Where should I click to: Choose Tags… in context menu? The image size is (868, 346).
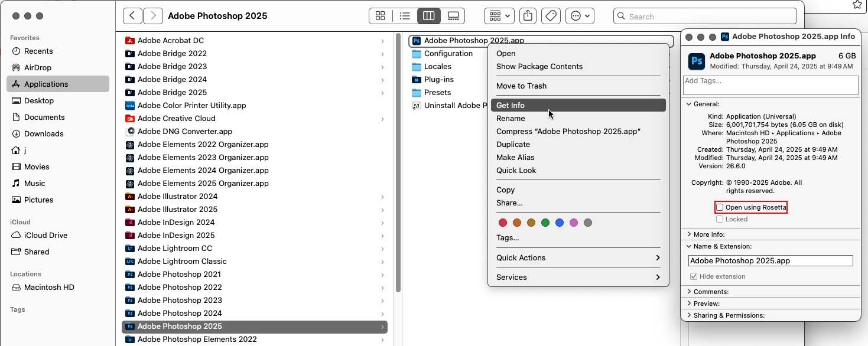click(578, 237)
